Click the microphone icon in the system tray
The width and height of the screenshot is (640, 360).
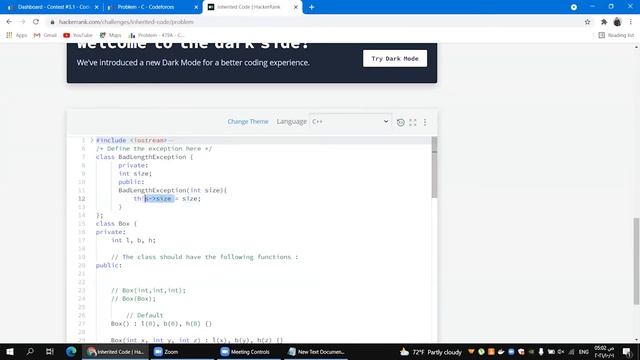point(541,352)
